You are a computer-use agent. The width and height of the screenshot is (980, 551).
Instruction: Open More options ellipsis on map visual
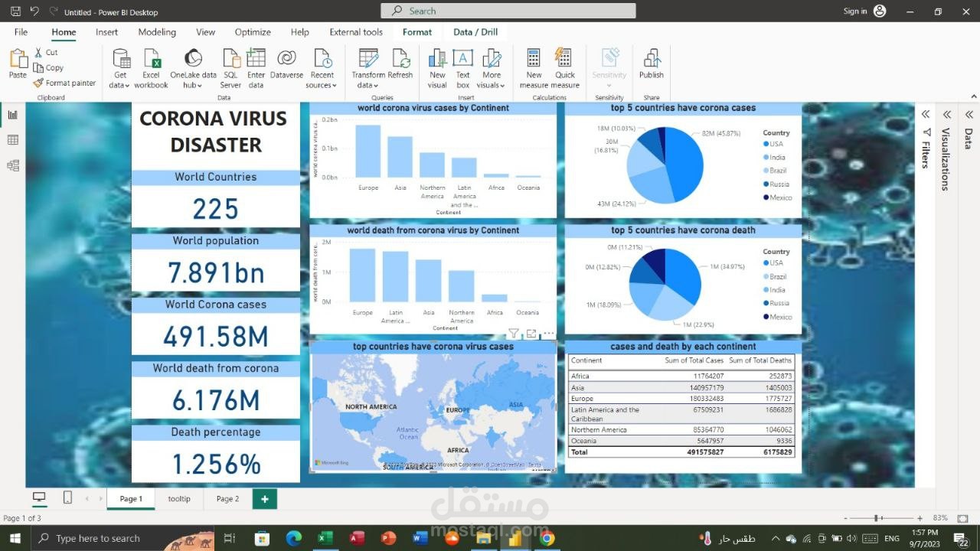[x=548, y=334]
